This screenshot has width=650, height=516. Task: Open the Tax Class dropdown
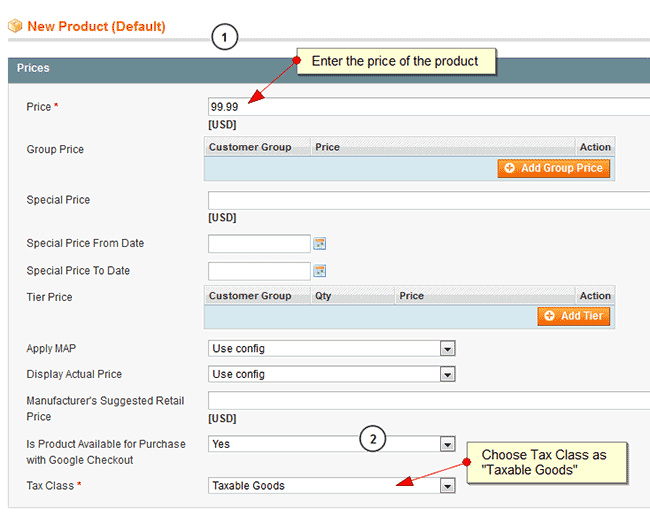tap(332, 486)
